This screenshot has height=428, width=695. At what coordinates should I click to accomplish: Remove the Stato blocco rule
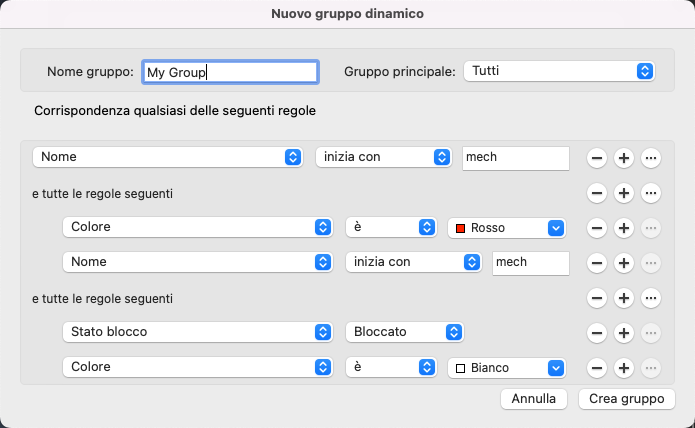coord(596,332)
